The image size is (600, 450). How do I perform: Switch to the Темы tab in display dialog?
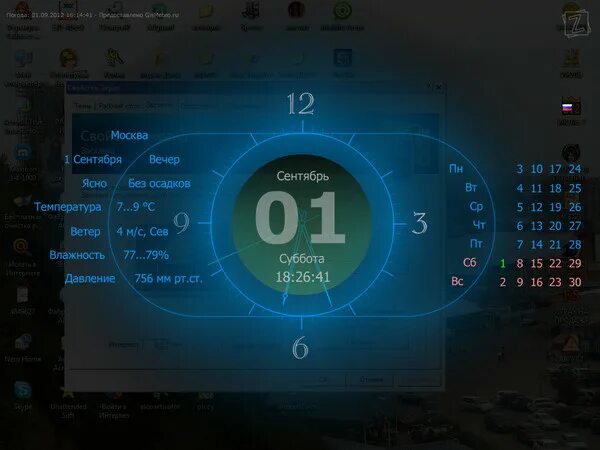coord(82,106)
